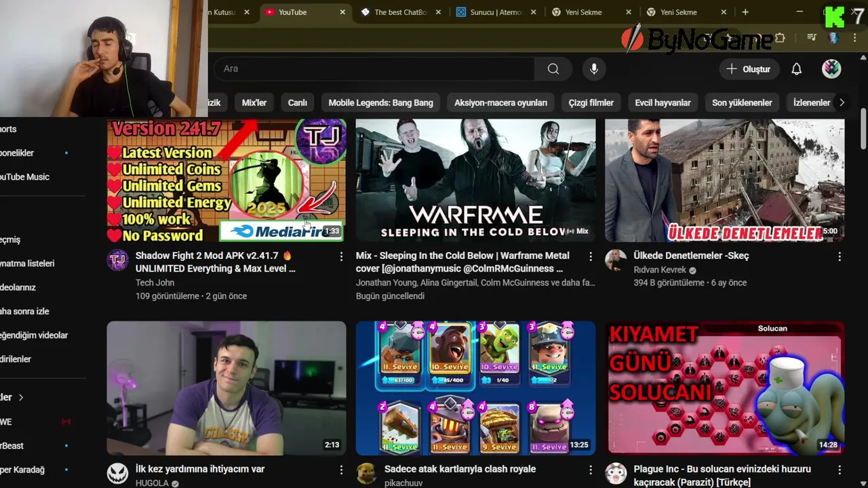Image resolution: width=868 pixels, height=488 pixels.
Task: Play clash royale cards 13:25 thumbnail
Action: (x=475, y=388)
